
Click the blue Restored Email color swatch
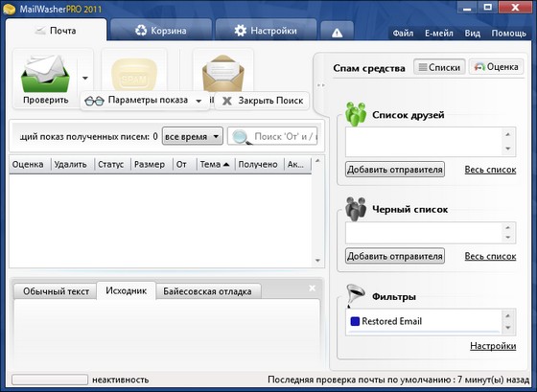(x=355, y=321)
